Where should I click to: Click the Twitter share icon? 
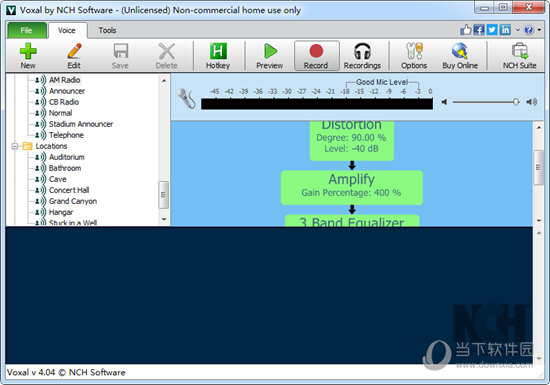click(492, 30)
